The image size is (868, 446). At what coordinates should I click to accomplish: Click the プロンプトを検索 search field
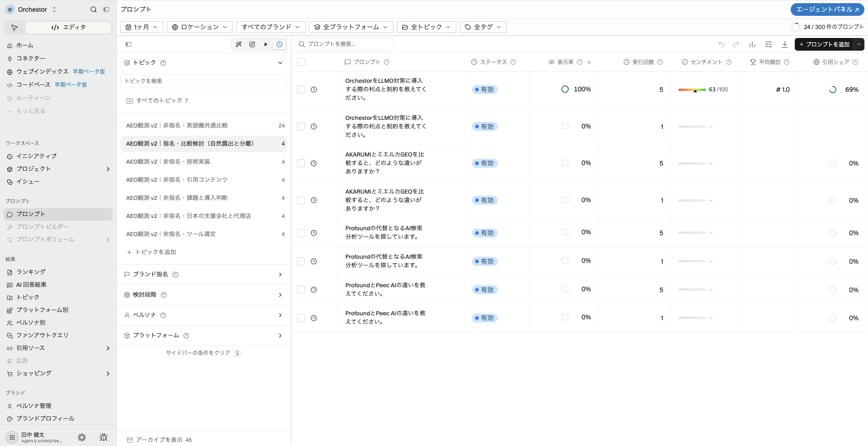[x=344, y=44]
